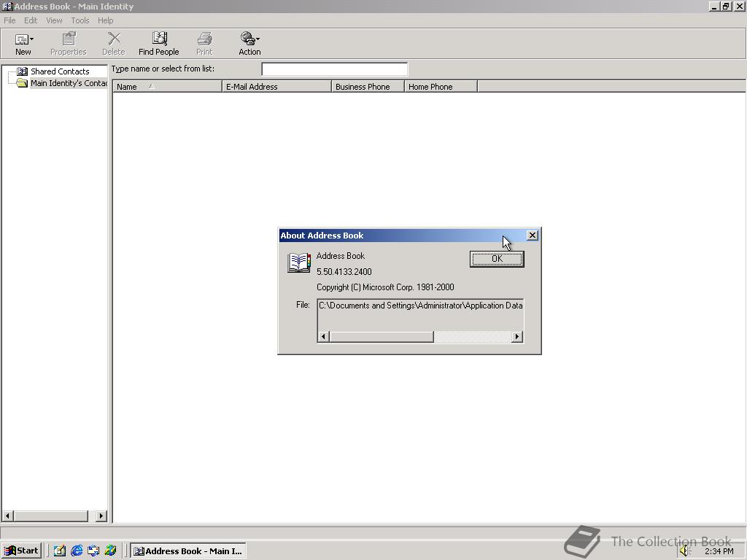
Task: Sort by the Name column header
Action: pos(167,87)
